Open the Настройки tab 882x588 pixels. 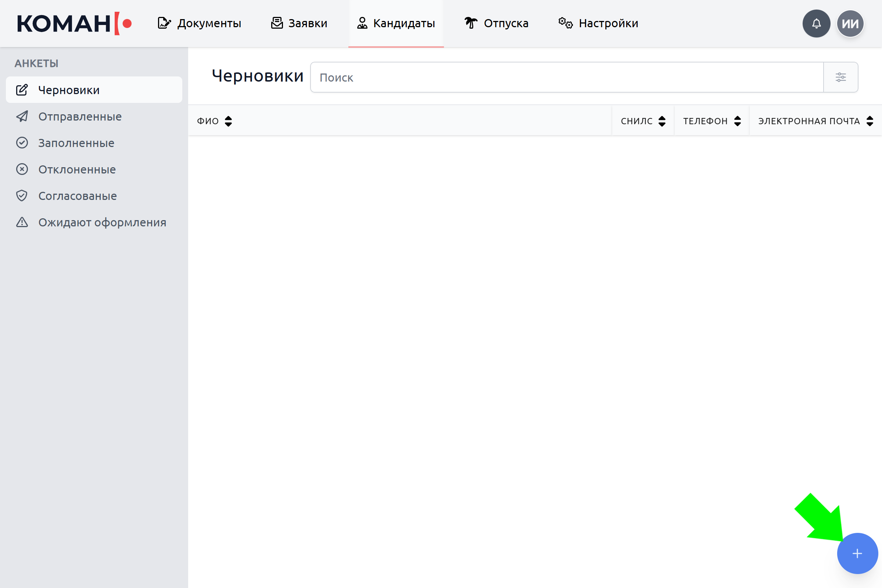[x=598, y=23]
